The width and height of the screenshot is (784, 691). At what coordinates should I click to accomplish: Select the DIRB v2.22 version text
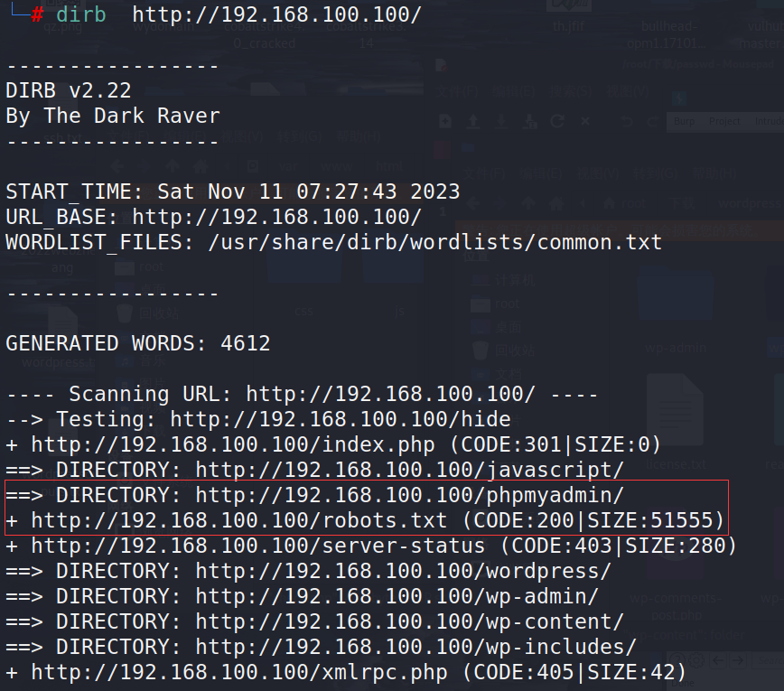click(69, 90)
